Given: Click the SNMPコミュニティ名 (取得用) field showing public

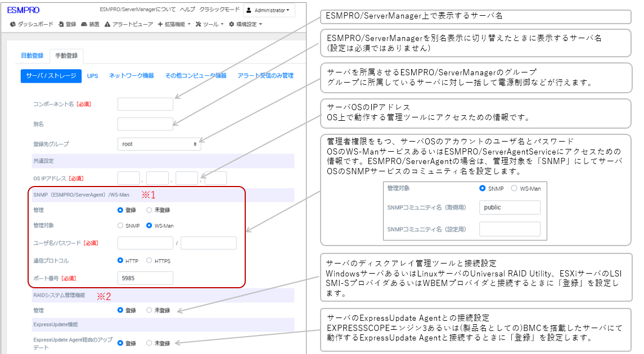Looking at the screenshot, I should tap(510, 207).
